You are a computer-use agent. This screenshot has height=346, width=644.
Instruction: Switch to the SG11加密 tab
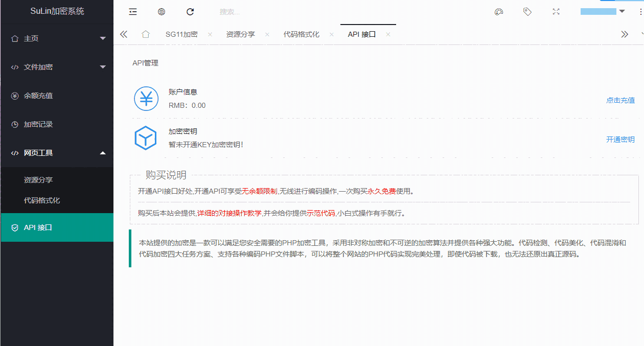[181, 34]
